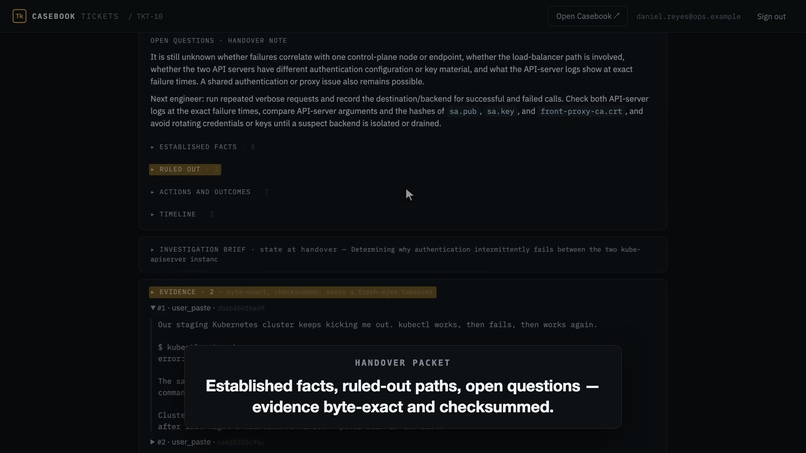Click the daniel.reyes@ops.example account email

(x=688, y=16)
